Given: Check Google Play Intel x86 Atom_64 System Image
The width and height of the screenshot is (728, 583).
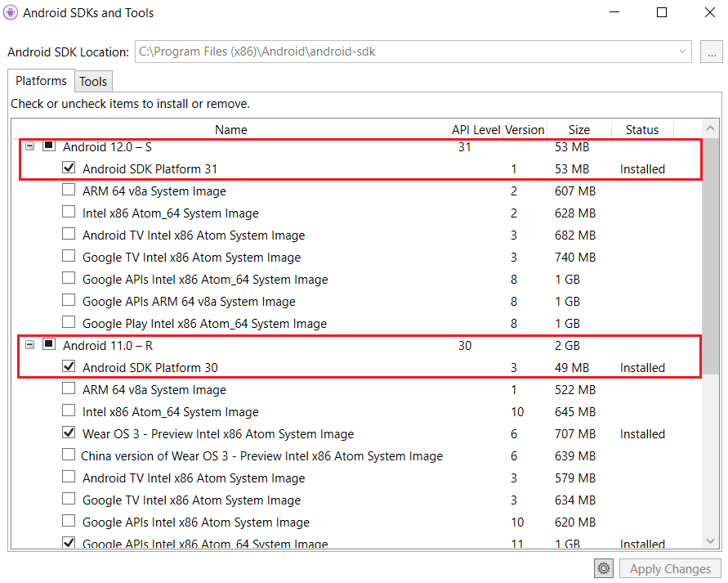Looking at the screenshot, I should coord(69,323).
